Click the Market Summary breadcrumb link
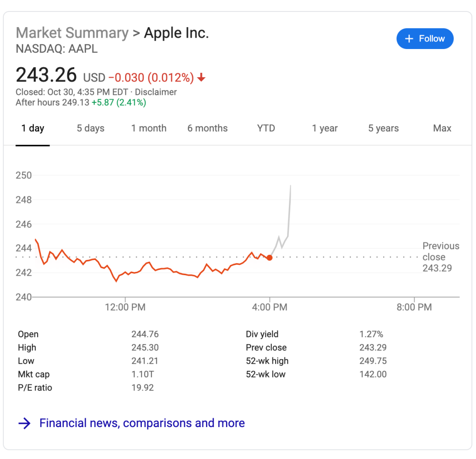Viewport: 476px width, 459px height. (x=72, y=33)
